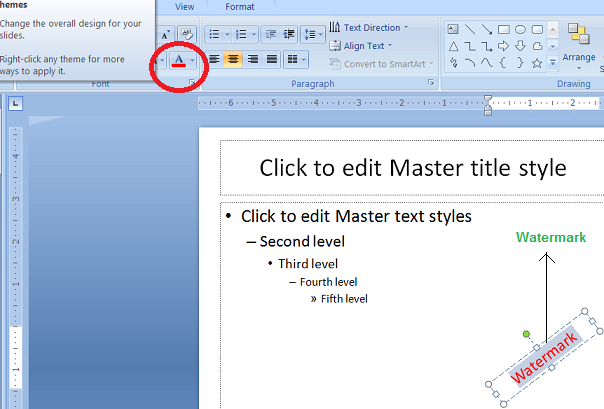Select the Arc shape
Screen dimensions: 604x409
pos(470,63)
